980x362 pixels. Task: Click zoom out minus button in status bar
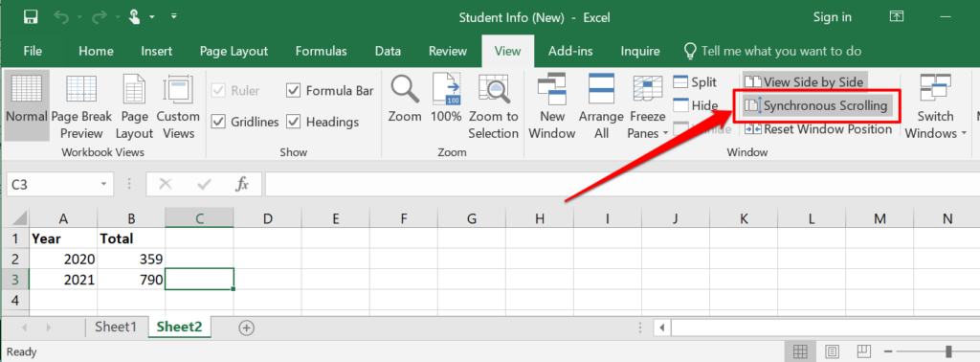pos(889,351)
